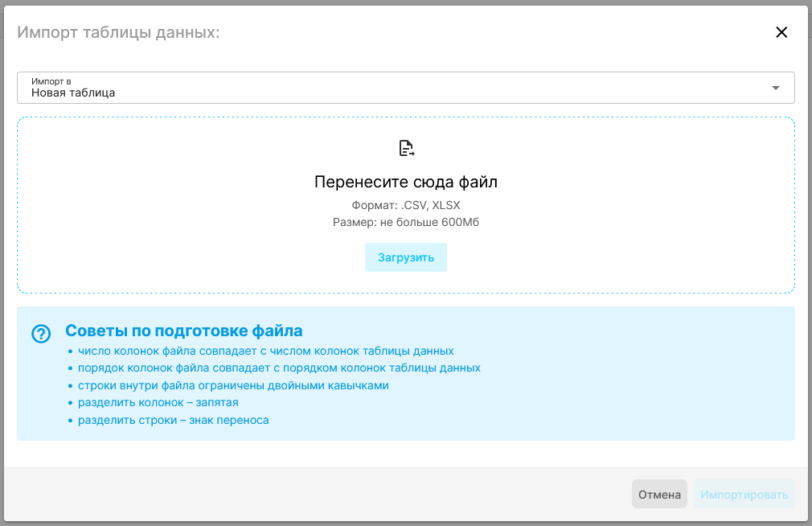Click the 'Импорт таблицы данных:' dialog title
Viewport: 812px width, 526px height.
(119, 32)
